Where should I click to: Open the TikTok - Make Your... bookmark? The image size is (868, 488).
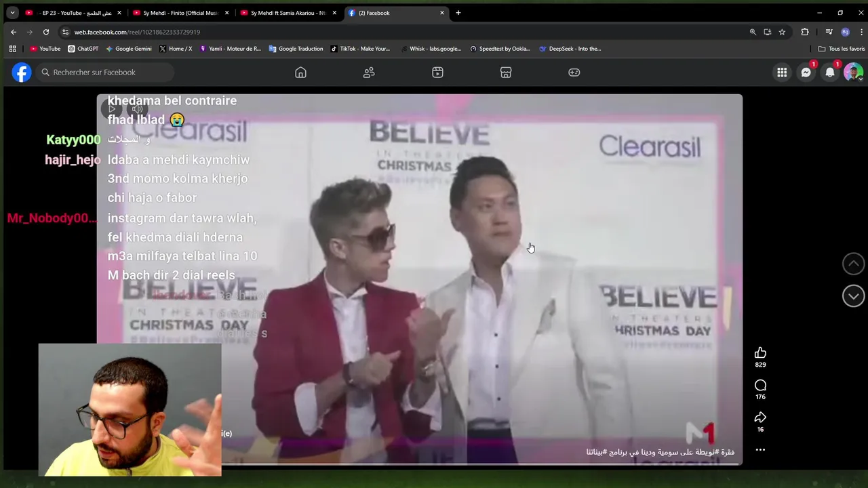(x=360, y=49)
